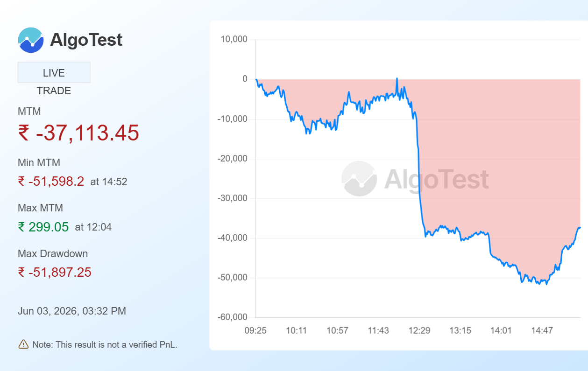Select the LIVE button

tap(54, 73)
